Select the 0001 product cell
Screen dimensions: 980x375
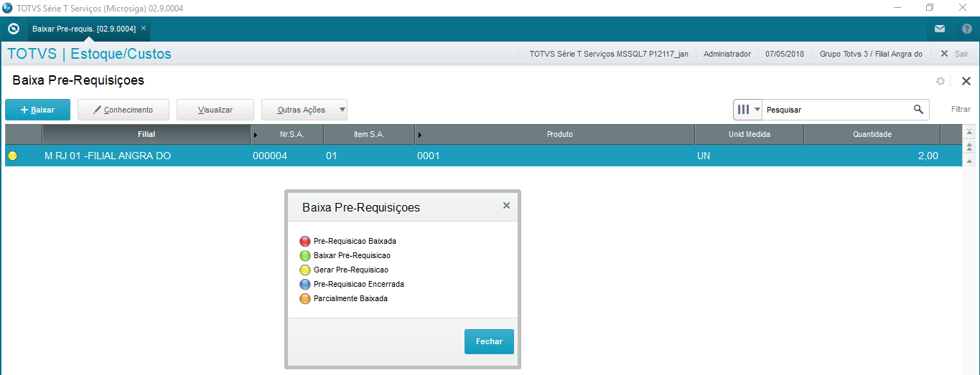click(554, 156)
